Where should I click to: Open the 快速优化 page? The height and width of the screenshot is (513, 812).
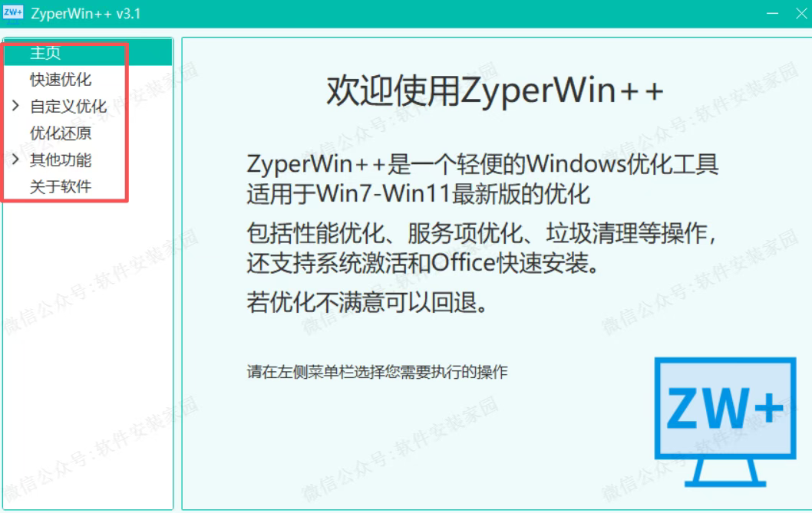coord(61,80)
